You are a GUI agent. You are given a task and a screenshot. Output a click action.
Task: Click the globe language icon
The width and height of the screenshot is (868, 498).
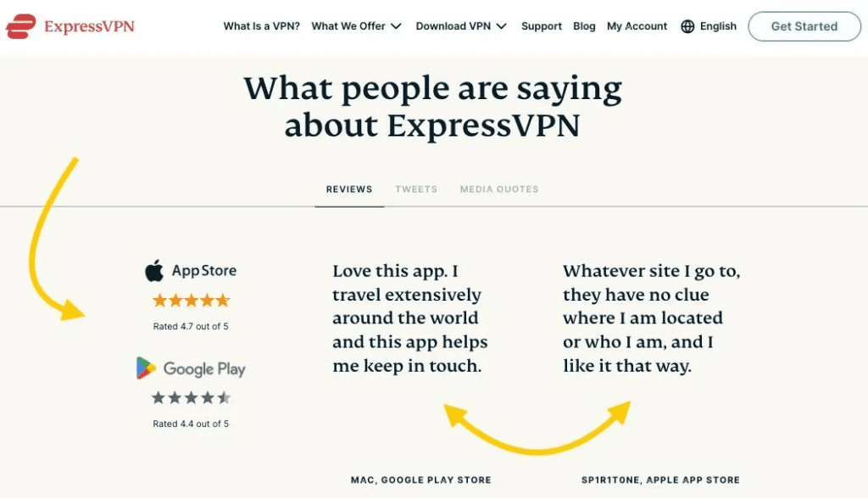(687, 26)
